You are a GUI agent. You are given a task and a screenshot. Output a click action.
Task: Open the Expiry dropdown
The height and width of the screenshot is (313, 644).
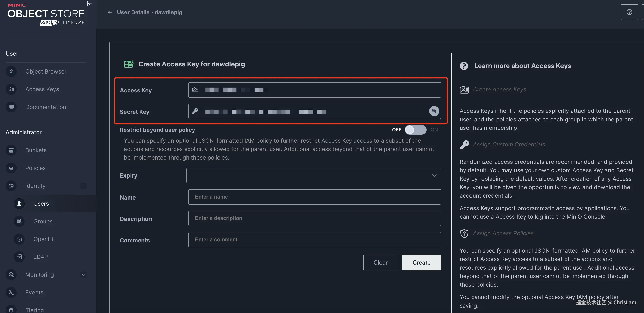314,175
